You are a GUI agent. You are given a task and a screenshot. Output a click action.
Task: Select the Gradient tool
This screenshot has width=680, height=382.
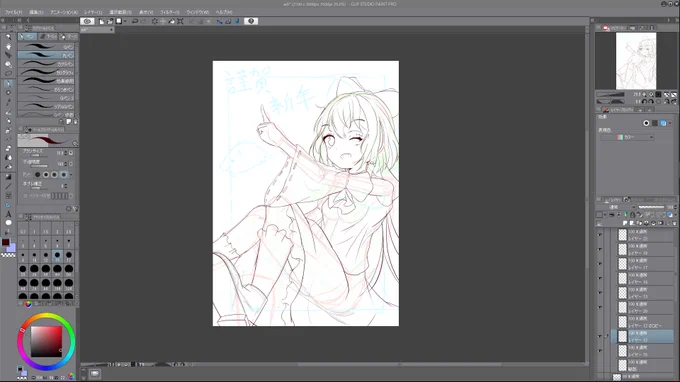click(x=8, y=177)
